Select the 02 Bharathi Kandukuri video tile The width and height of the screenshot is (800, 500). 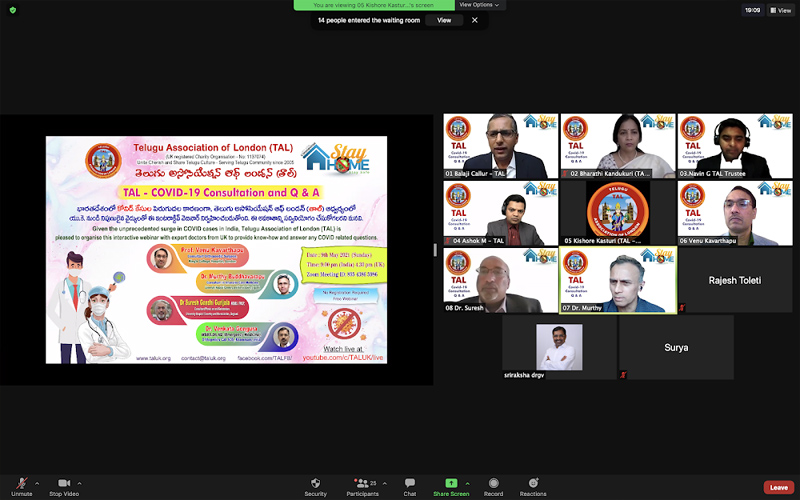click(x=618, y=146)
